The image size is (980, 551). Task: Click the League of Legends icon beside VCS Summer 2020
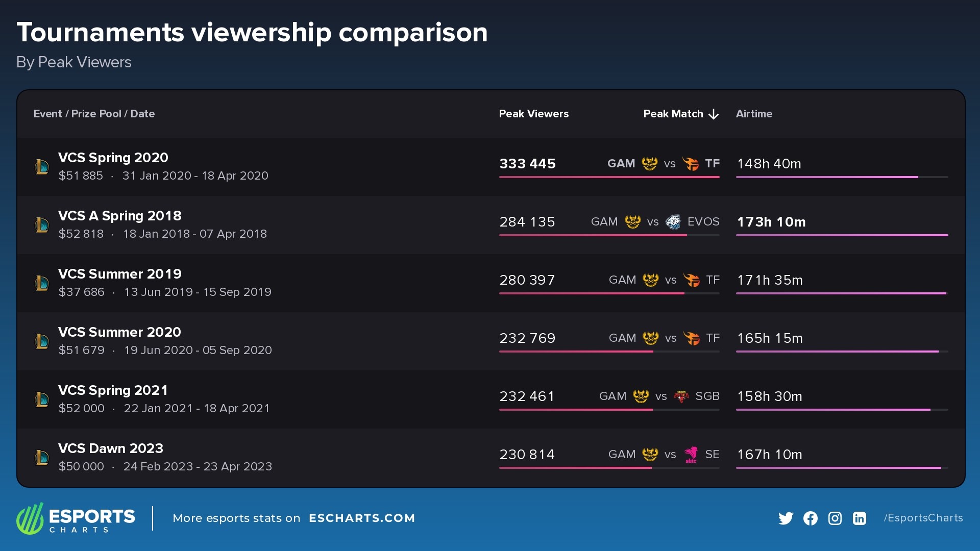43,341
